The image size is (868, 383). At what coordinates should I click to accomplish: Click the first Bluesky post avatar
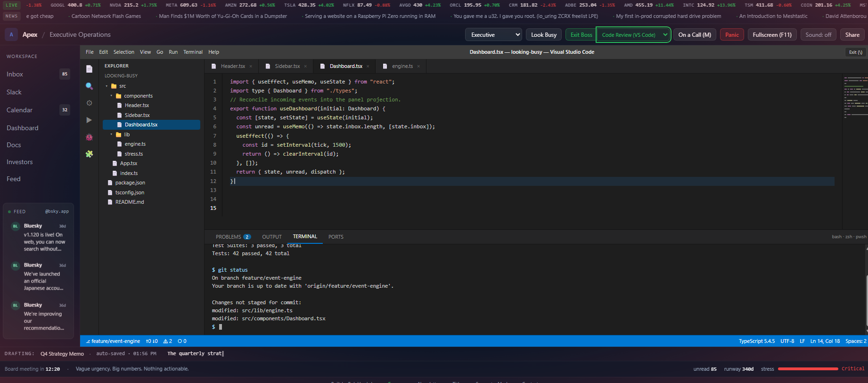[16, 226]
